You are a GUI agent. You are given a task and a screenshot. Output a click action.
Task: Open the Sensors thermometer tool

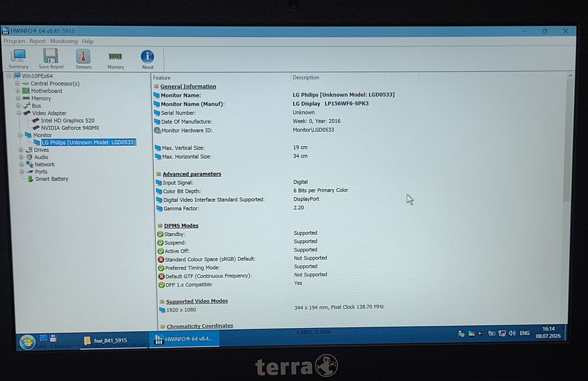(83, 59)
